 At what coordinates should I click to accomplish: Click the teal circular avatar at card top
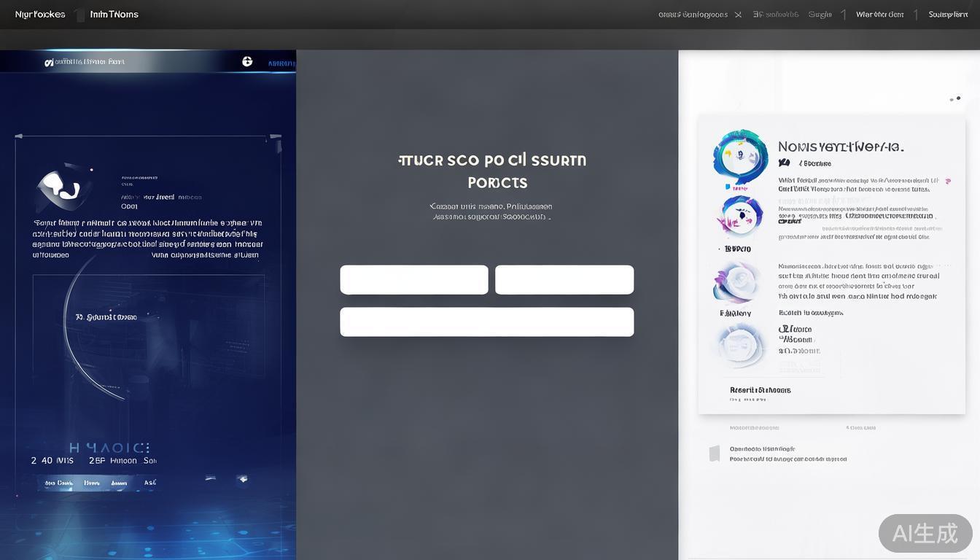click(x=740, y=156)
